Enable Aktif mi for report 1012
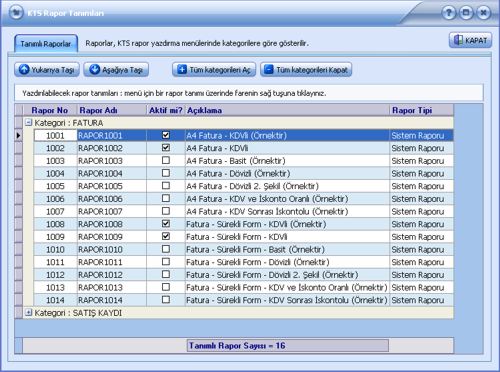 click(x=166, y=274)
